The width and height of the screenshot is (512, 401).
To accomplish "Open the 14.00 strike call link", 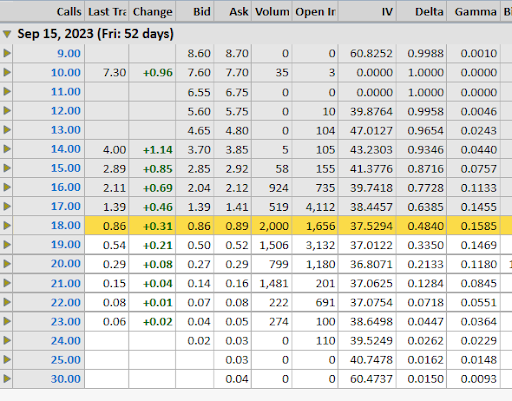I will (x=66, y=149).
